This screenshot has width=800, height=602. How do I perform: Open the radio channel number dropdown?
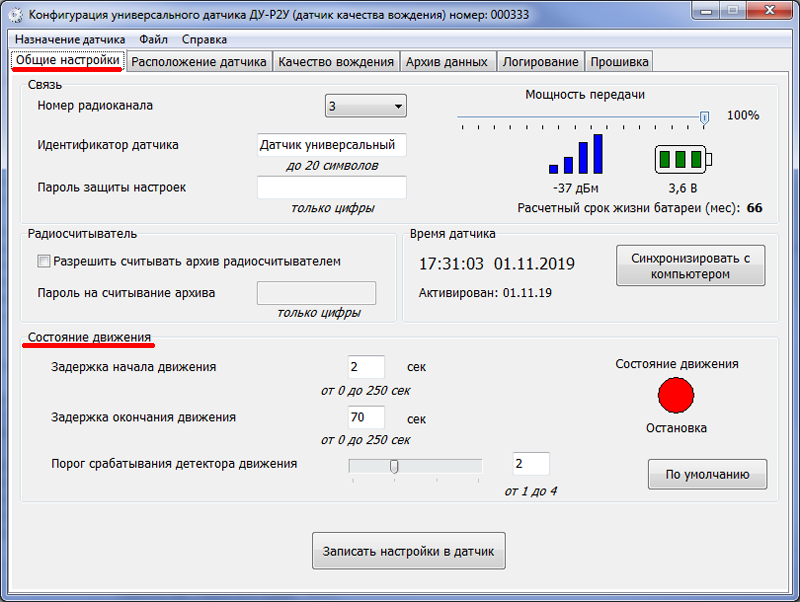[x=366, y=106]
